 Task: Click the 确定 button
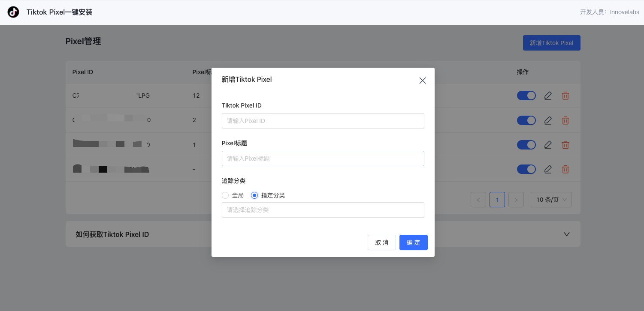(x=414, y=242)
